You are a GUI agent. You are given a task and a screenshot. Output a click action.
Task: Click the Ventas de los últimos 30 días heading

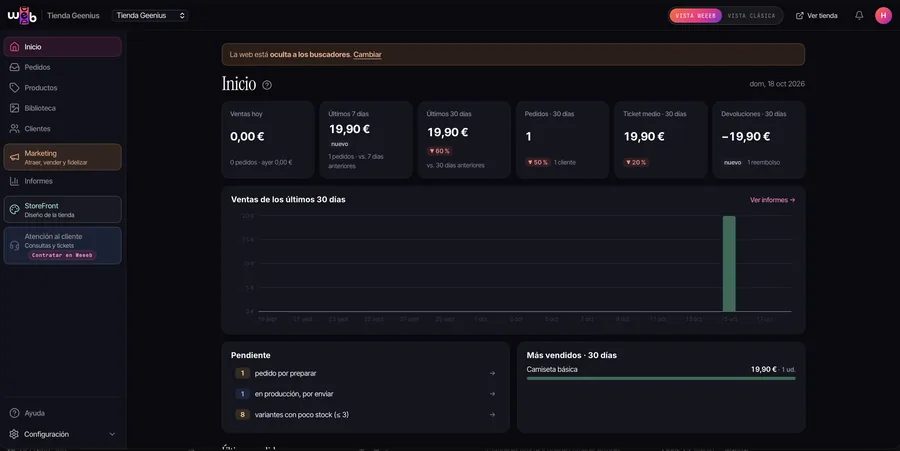pyautogui.click(x=288, y=200)
